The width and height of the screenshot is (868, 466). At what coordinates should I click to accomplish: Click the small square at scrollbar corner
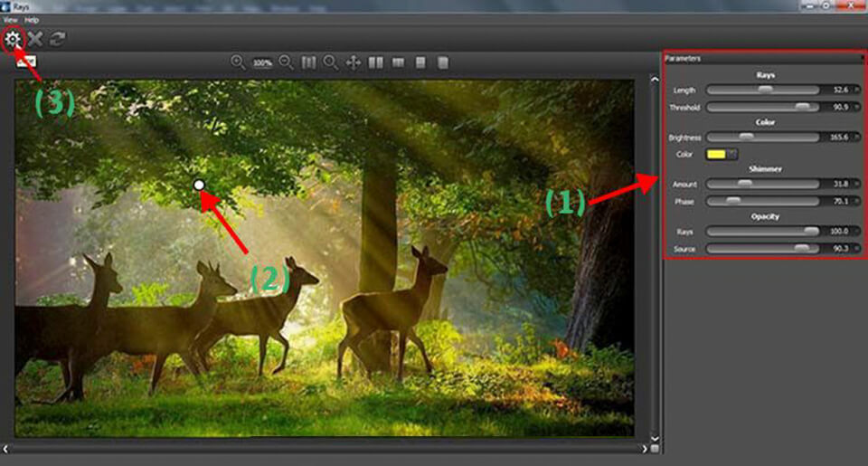coord(655,449)
